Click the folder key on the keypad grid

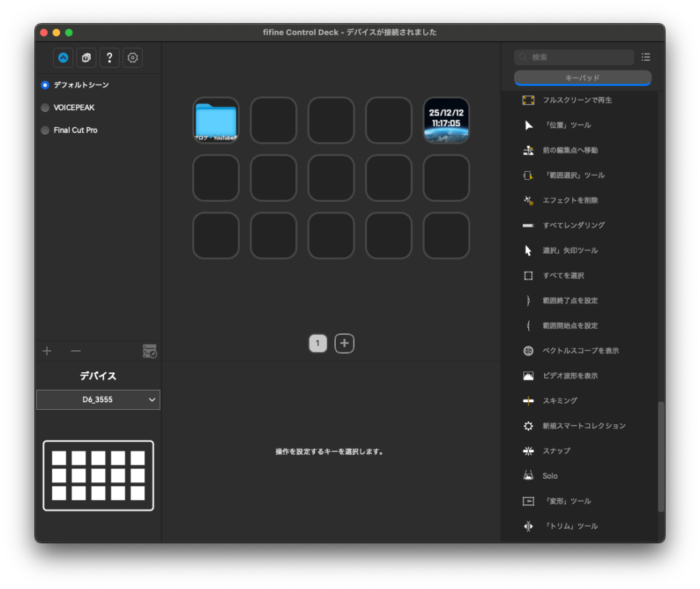pos(215,120)
